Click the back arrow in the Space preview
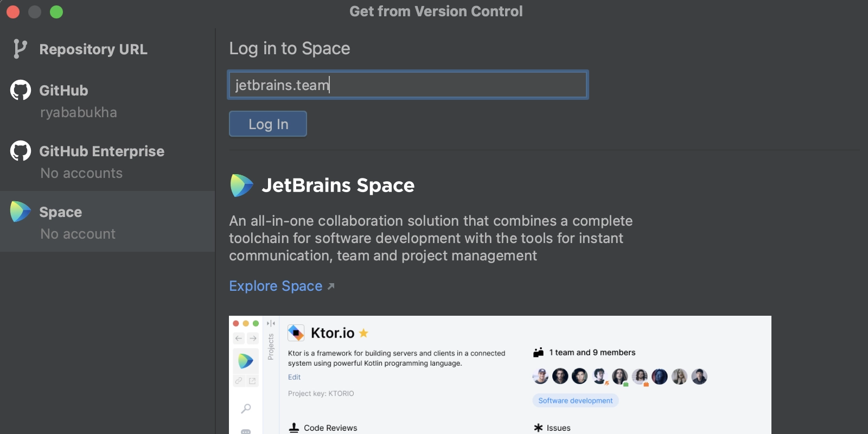Viewport: 868px width, 434px height. pos(239,339)
